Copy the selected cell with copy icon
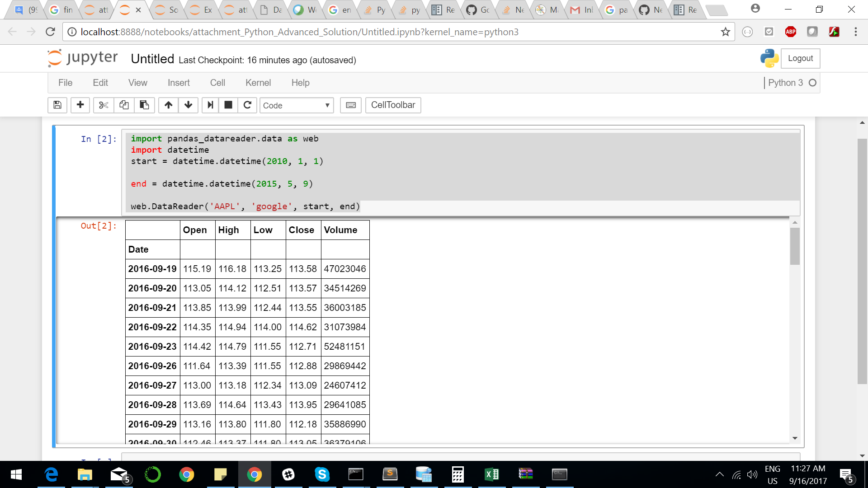 tap(124, 105)
